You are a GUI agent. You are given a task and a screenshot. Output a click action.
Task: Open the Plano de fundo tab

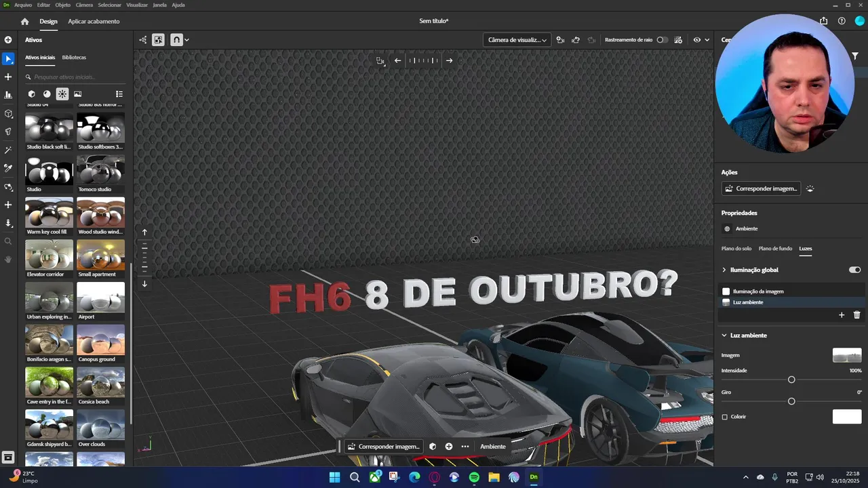(x=775, y=249)
